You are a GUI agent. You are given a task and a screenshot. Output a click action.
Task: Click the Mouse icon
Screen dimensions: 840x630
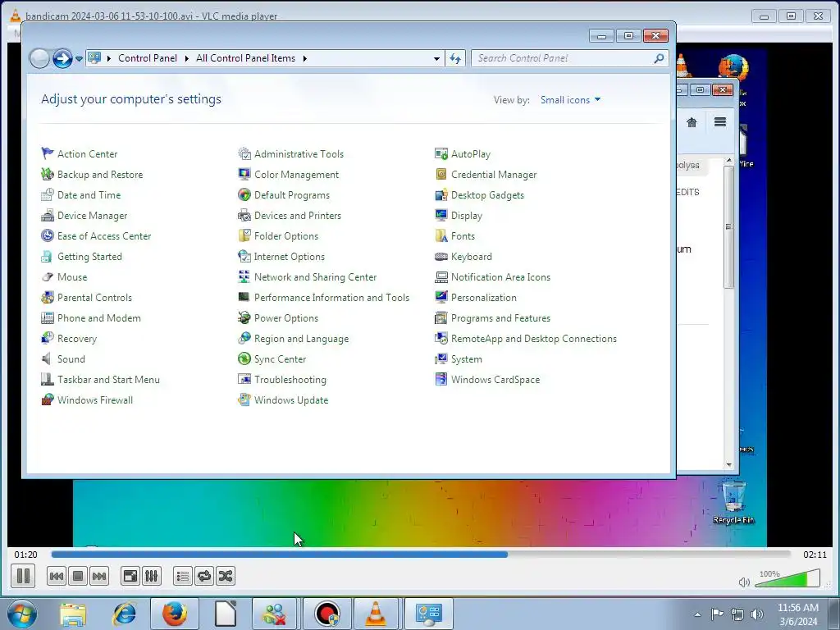47,277
